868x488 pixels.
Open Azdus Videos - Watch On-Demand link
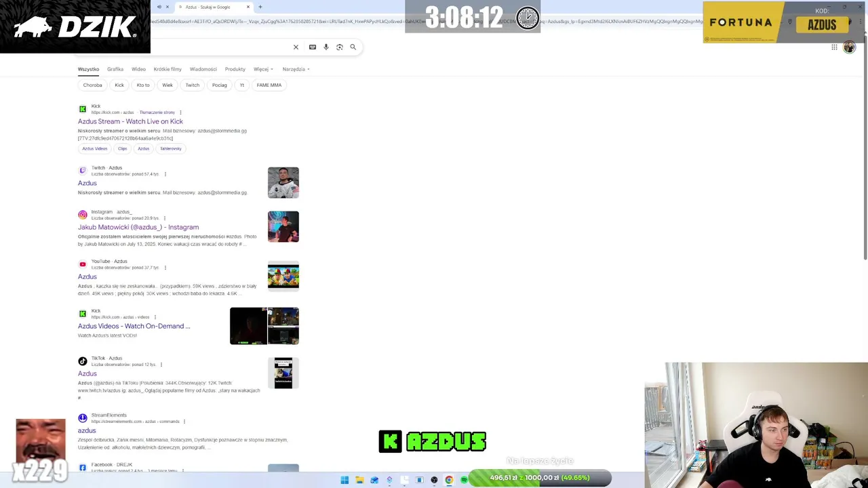(x=134, y=326)
